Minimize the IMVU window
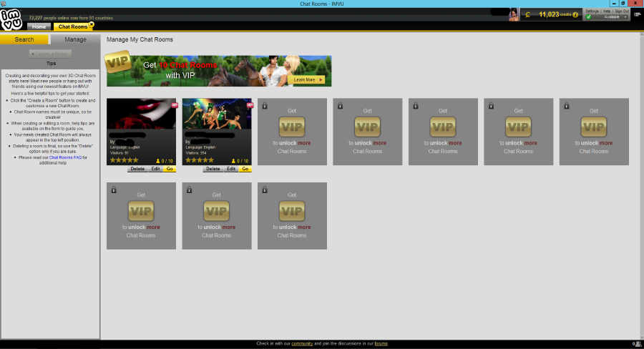Image resolution: width=644 pixels, height=349 pixels. (614, 4)
